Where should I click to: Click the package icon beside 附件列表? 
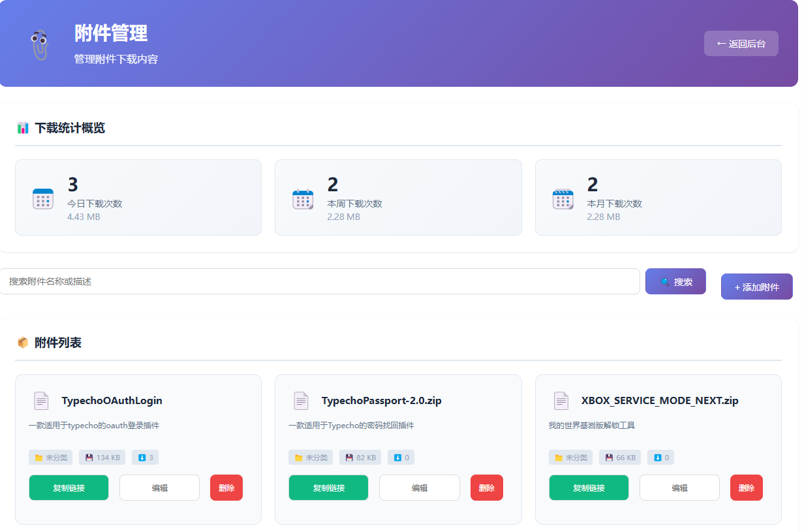(x=23, y=343)
